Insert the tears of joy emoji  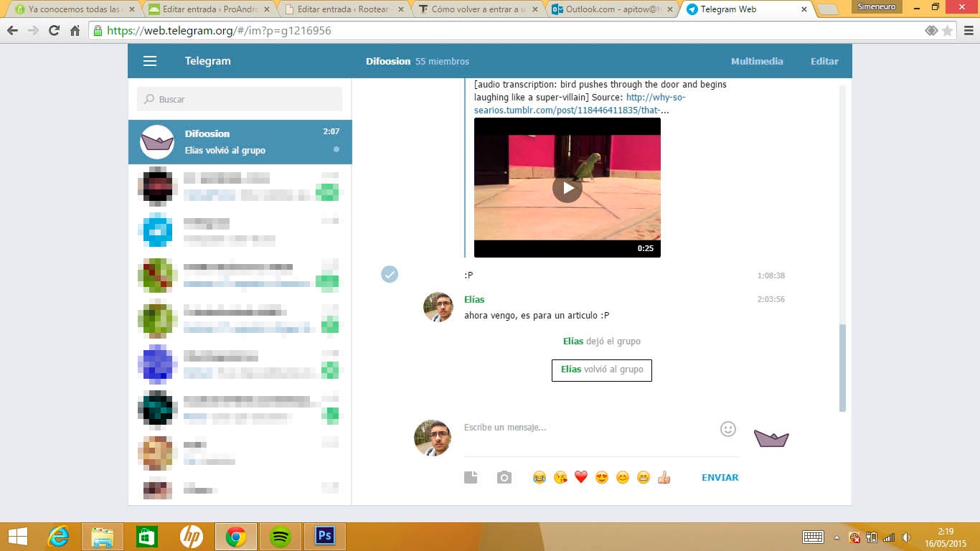point(540,477)
